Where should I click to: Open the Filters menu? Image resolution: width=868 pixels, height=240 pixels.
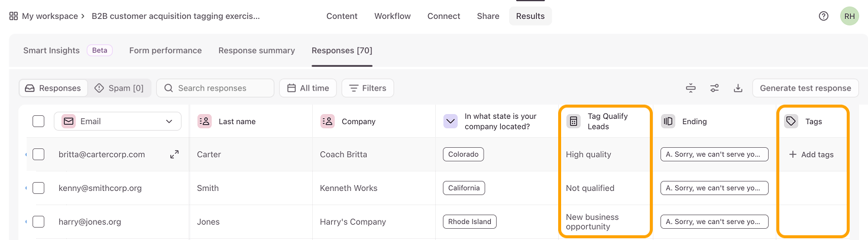click(x=368, y=88)
